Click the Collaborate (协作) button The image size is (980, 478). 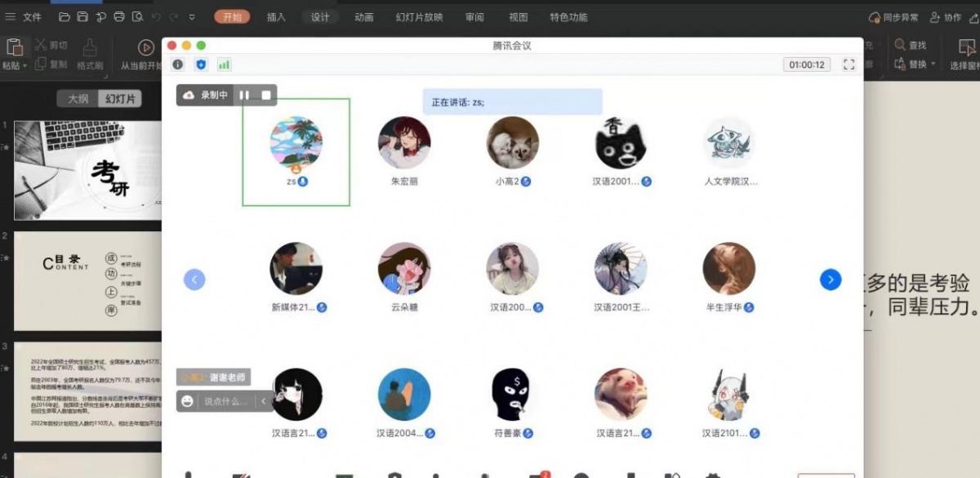(x=946, y=17)
